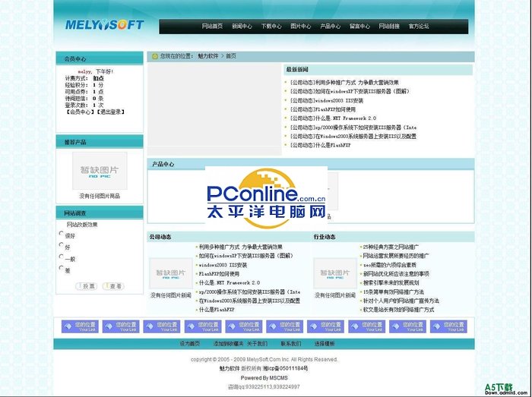Open seo所需的六项综合素质 article
532x397 pixels.
click(389, 265)
